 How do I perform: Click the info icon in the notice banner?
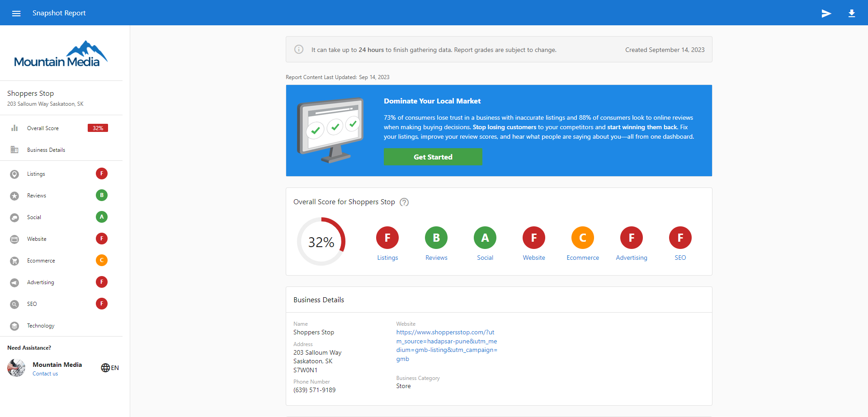[x=299, y=49]
